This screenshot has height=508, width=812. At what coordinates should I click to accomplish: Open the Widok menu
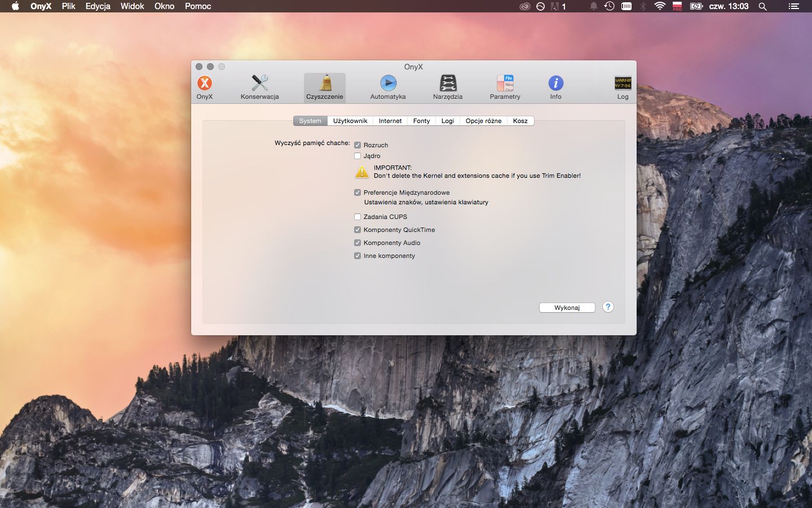point(133,6)
